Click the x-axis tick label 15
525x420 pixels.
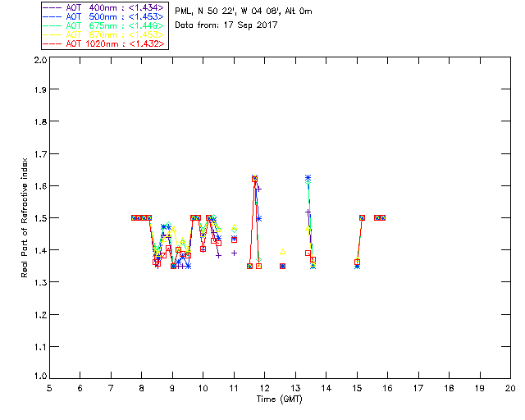point(357,388)
